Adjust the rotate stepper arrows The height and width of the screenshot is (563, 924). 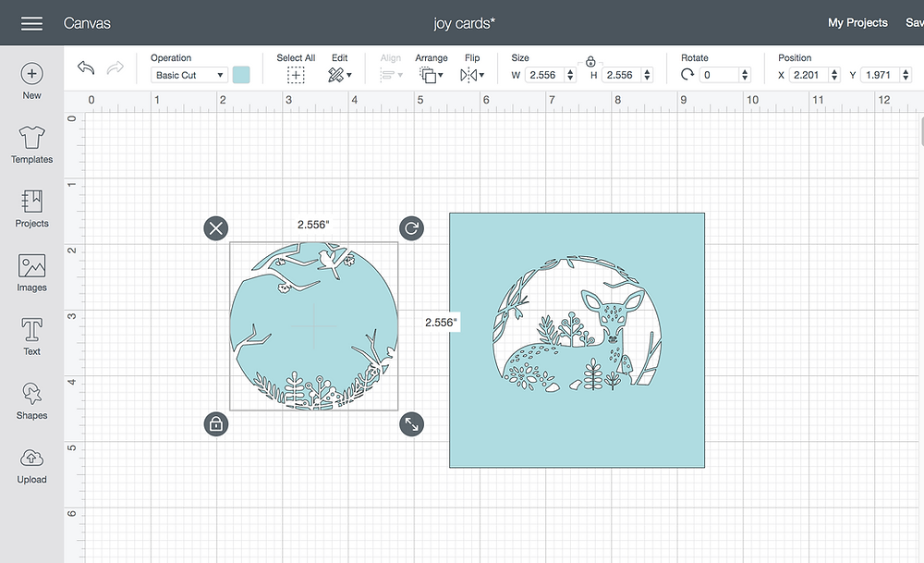pyautogui.click(x=745, y=75)
